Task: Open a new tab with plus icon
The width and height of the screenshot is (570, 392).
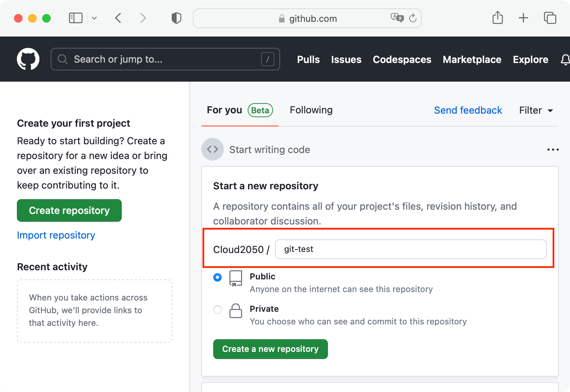Action: tap(523, 18)
